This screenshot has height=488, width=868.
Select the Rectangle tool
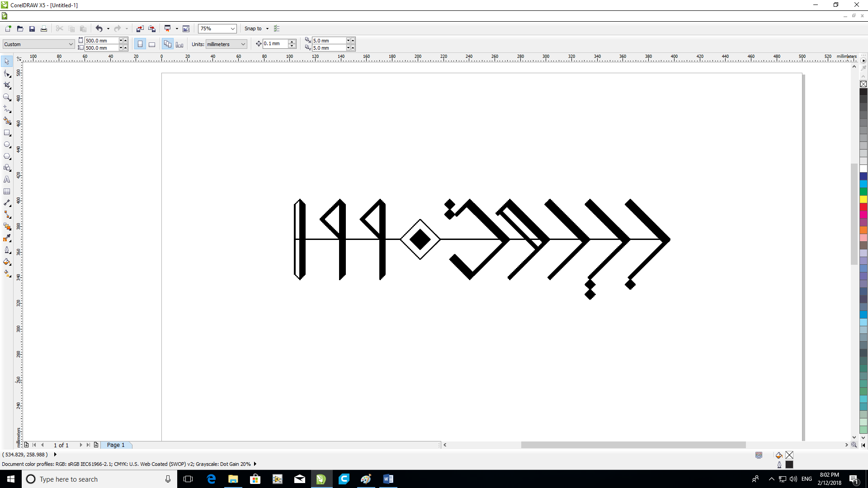point(7,133)
